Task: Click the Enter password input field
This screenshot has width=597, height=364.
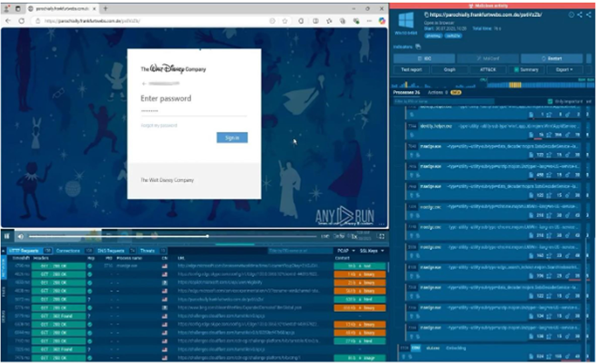Action: click(x=194, y=111)
